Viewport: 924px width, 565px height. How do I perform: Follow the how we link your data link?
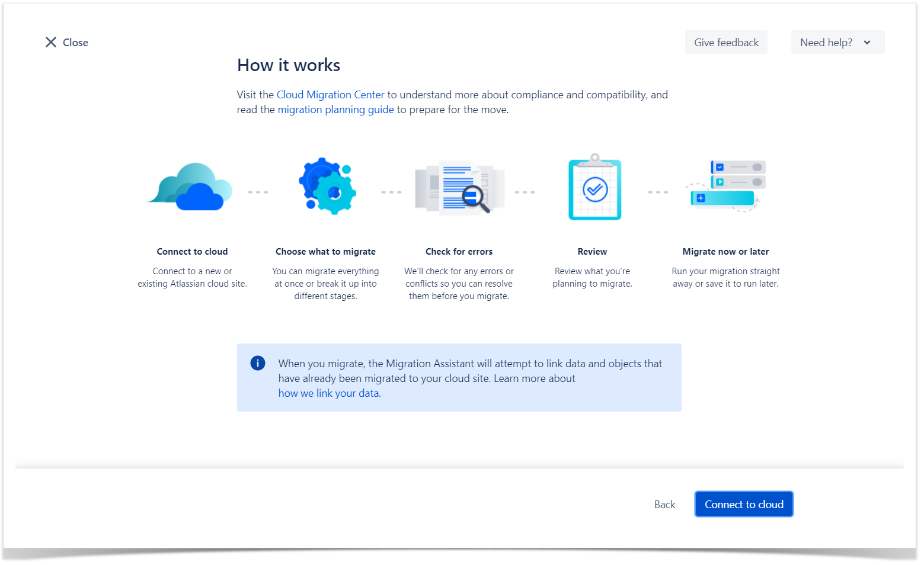point(329,393)
